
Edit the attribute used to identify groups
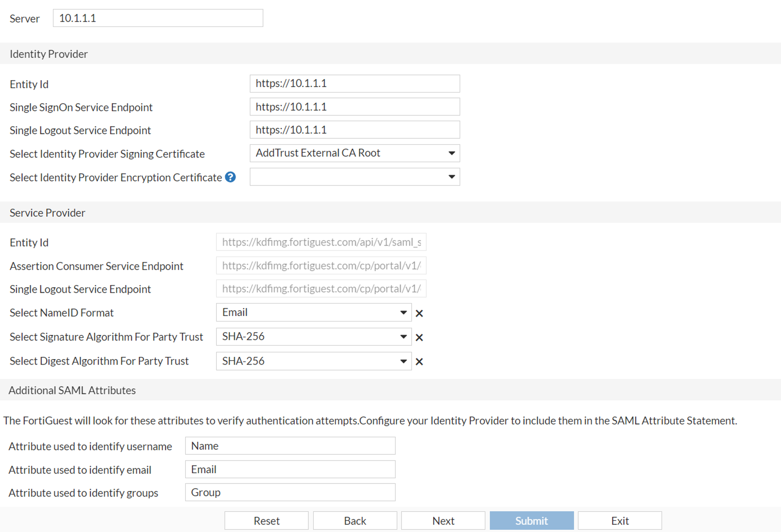[290, 492]
